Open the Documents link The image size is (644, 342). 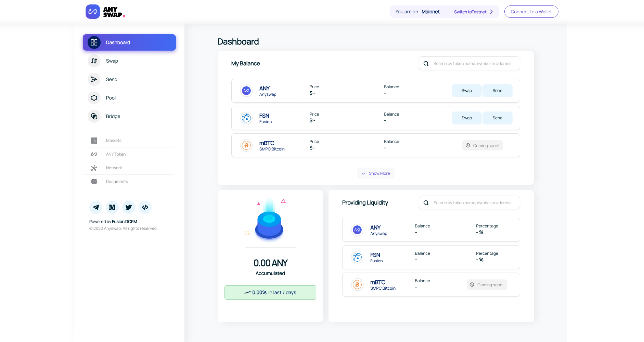coord(129,182)
